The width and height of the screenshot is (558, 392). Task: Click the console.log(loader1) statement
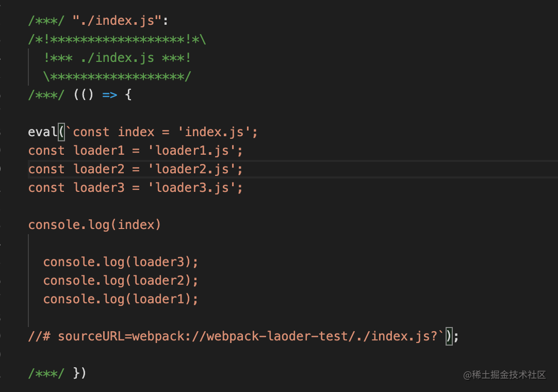[x=121, y=299]
